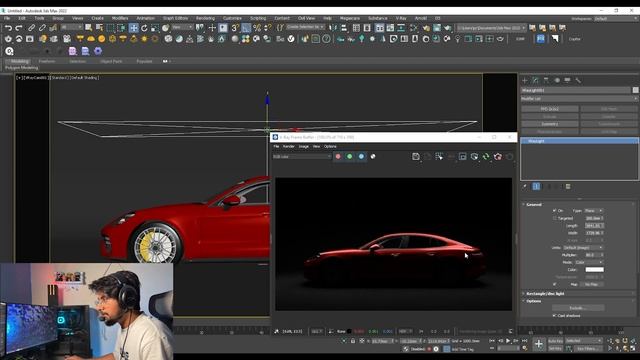The width and height of the screenshot is (640, 360).
Task: Click the render teapot in Frame Buffer toolbar
Action: tap(498, 156)
